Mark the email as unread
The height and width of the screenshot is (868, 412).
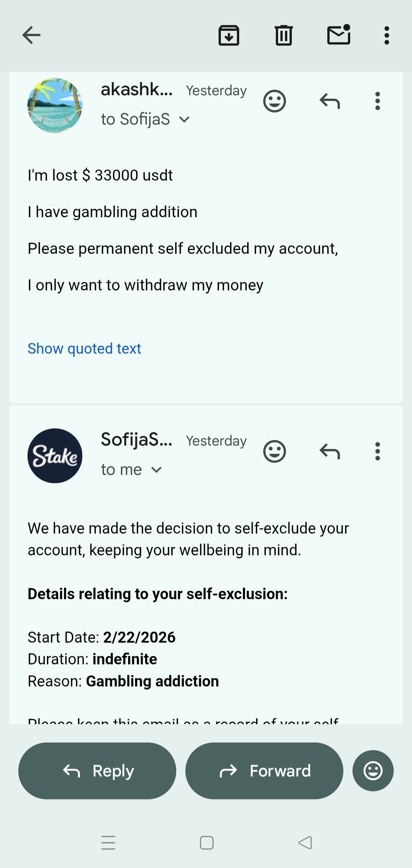339,35
